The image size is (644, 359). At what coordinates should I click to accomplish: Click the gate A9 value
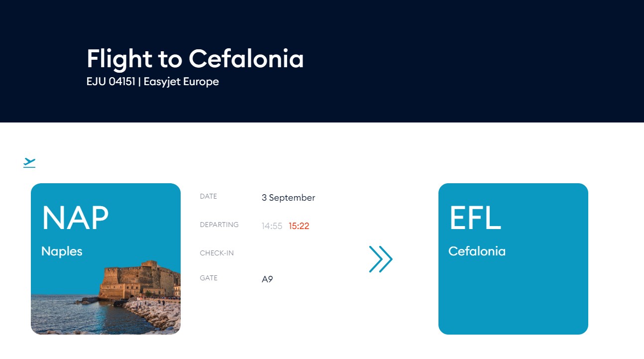(x=267, y=279)
